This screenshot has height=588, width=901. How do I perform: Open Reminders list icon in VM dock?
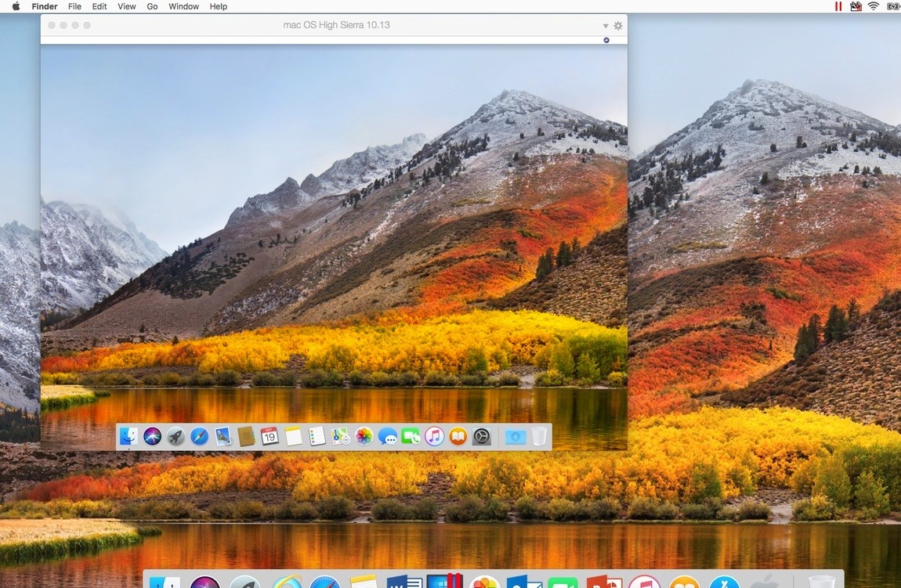[x=317, y=436]
